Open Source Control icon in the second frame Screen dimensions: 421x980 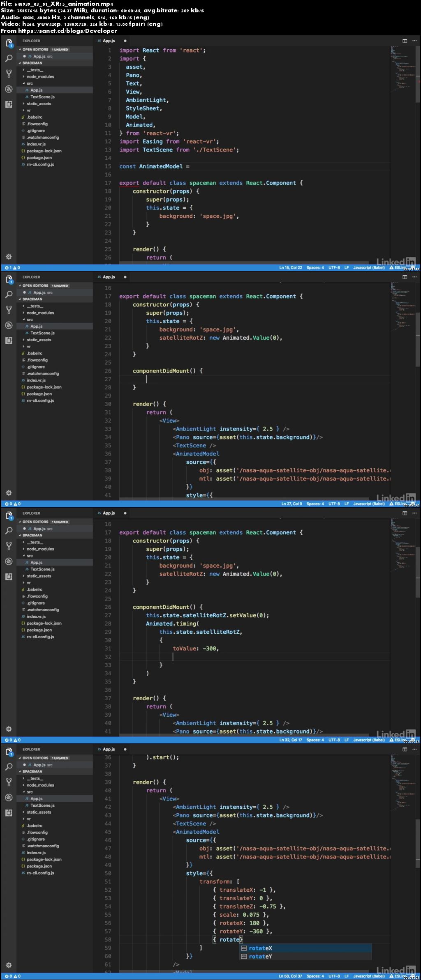point(9,310)
